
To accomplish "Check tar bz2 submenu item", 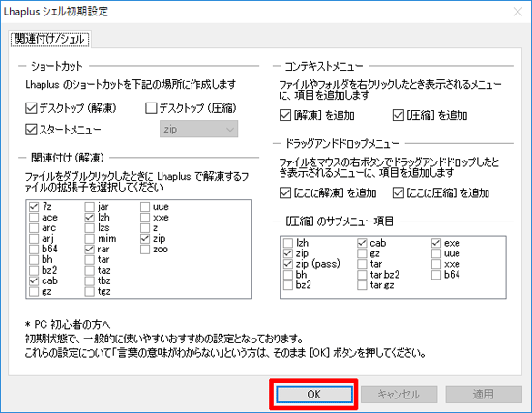I will click(362, 275).
